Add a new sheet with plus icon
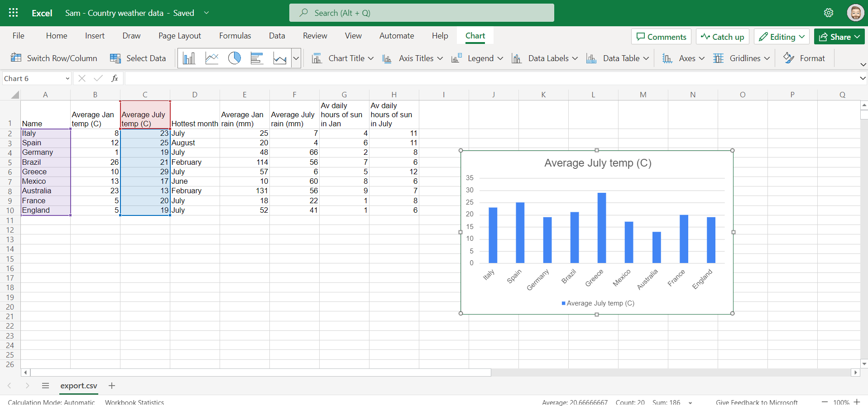The image size is (868, 406). tap(112, 386)
